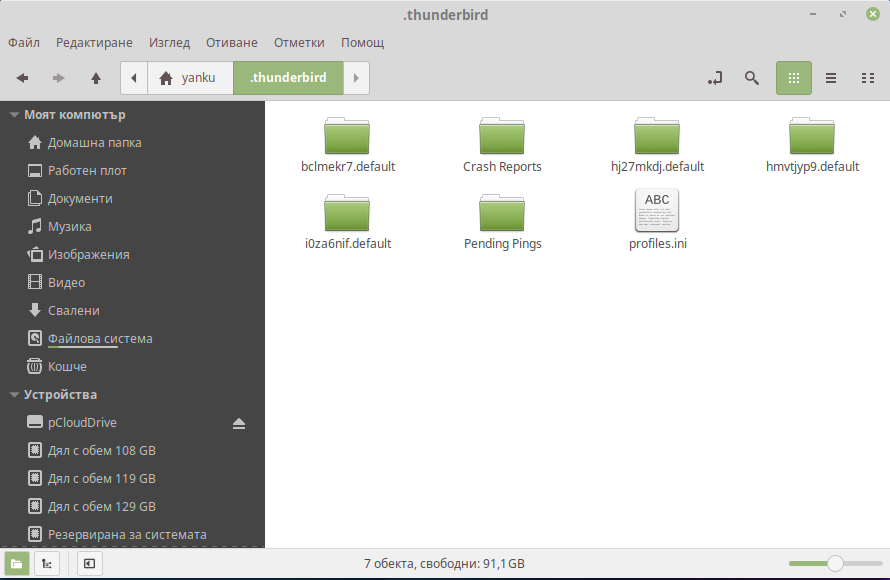The width and height of the screenshot is (890, 580).
Task: Open the search magnifier tool
Action: (x=752, y=78)
